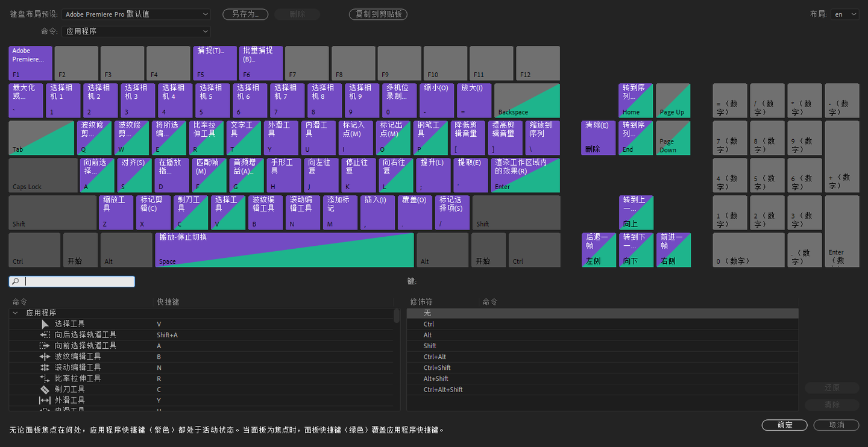
Task: Click the Home key labeled 转到序列
Action: 636,101
